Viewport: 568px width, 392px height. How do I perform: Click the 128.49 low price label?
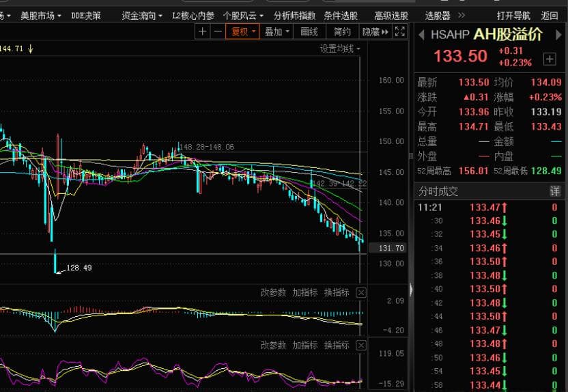click(79, 268)
